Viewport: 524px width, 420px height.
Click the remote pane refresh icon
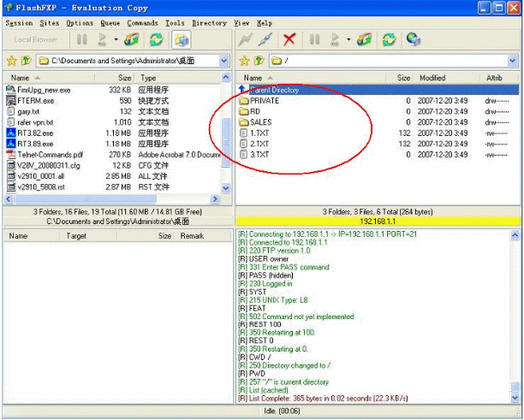(x=389, y=39)
